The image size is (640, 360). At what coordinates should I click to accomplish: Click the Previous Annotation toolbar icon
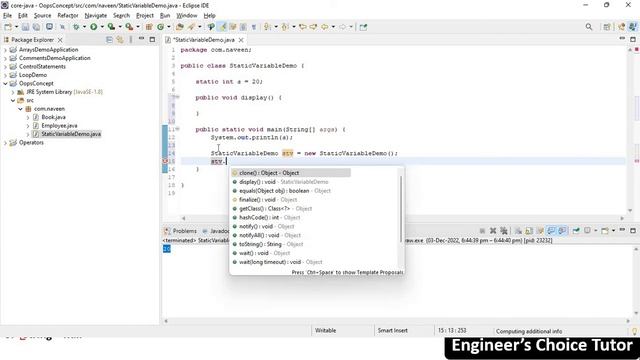(285, 27)
